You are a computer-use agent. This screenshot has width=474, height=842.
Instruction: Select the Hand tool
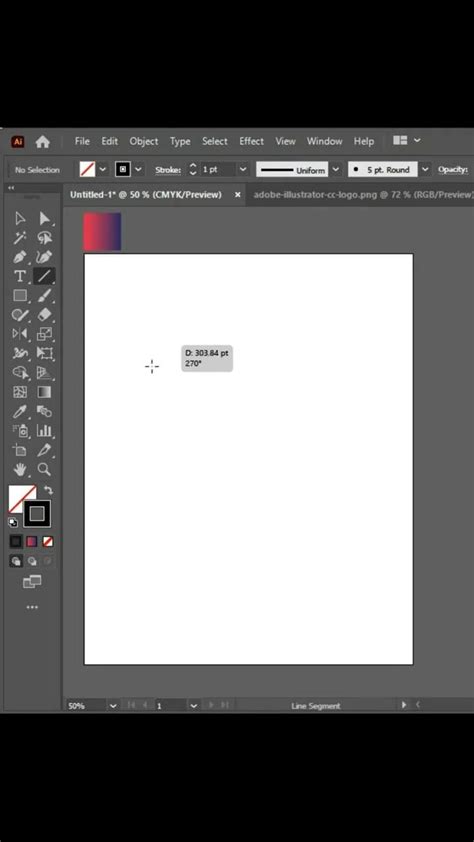click(x=20, y=469)
